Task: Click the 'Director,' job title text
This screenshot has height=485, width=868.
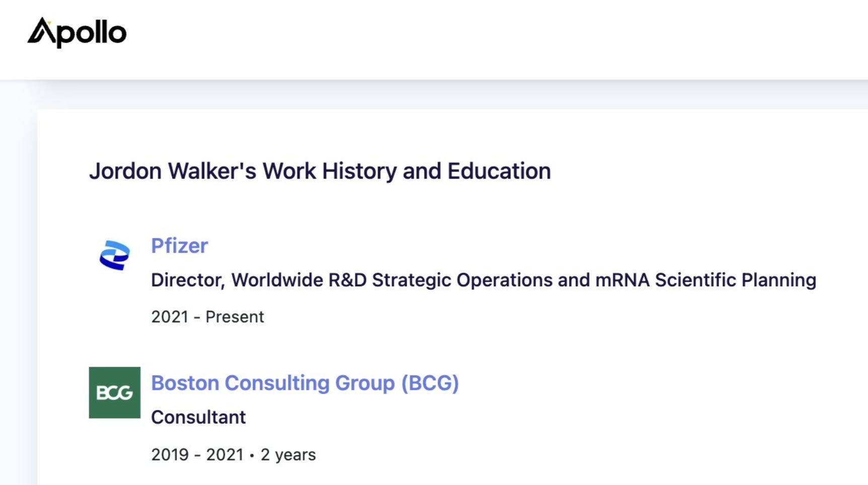Action: point(188,280)
